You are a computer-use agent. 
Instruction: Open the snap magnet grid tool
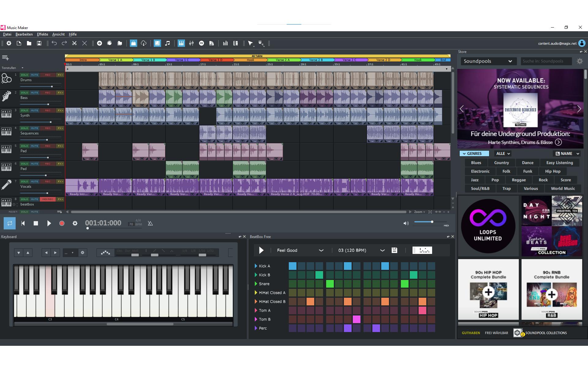tap(261, 43)
